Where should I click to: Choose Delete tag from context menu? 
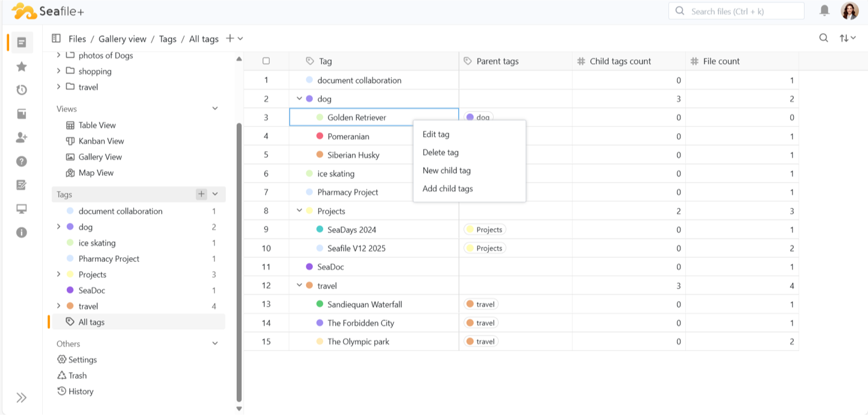pyautogui.click(x=470, y=152)
